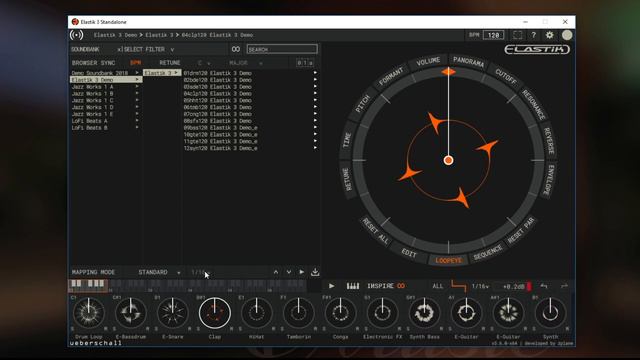Click the up arrow in mapping mode row
The width and height of the screenshot is (640, 360).
(x=276, y=272)
